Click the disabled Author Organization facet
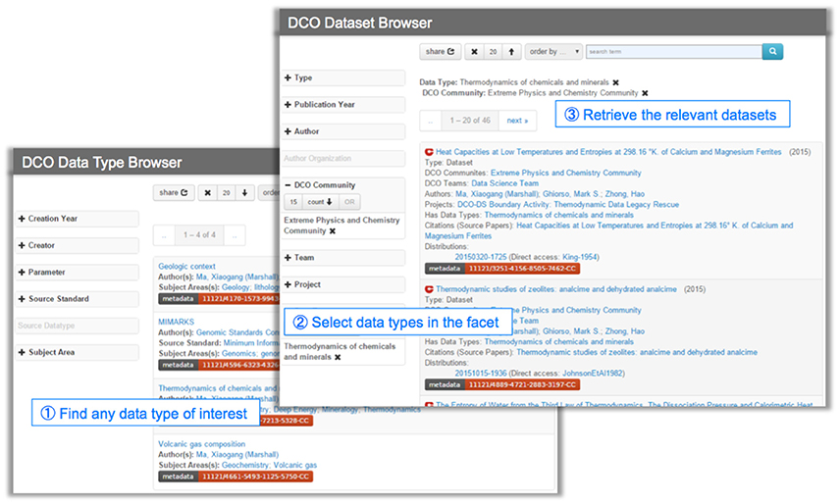840x504 pixels. pos(343,159)
